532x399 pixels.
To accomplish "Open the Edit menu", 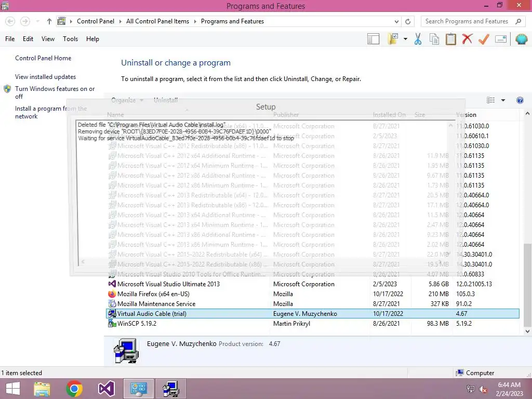I will (x=28, y=39).
